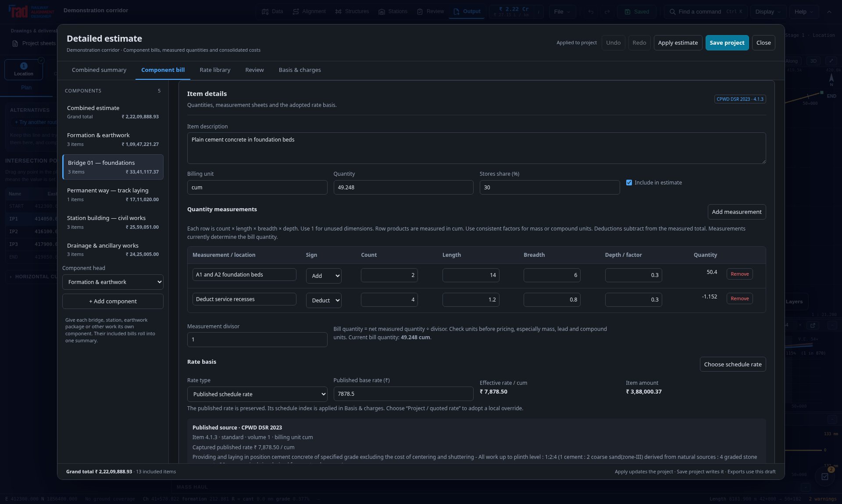Click the redo arrow icon in top toolbar
Viewport: 842px width, 504px height.
pyautogui.click(x=607, y=12)
